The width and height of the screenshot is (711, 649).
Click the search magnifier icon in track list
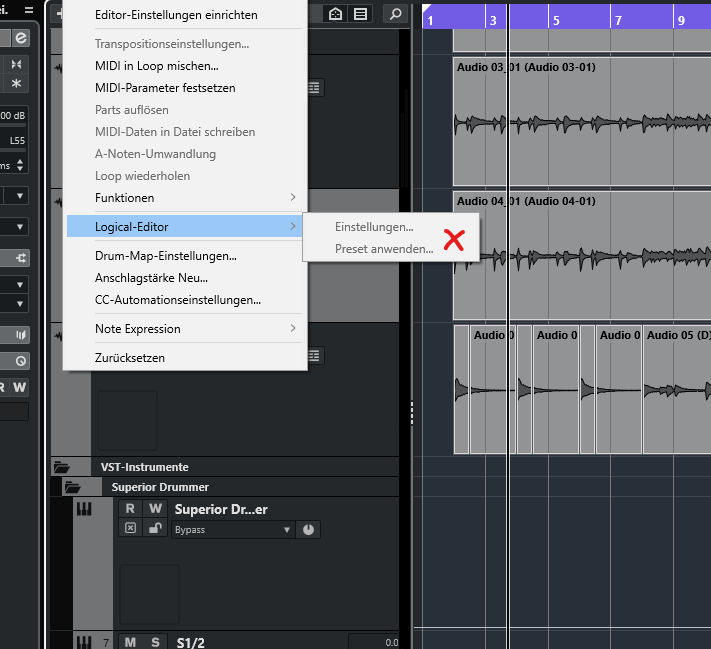click(x=395, y=14)
